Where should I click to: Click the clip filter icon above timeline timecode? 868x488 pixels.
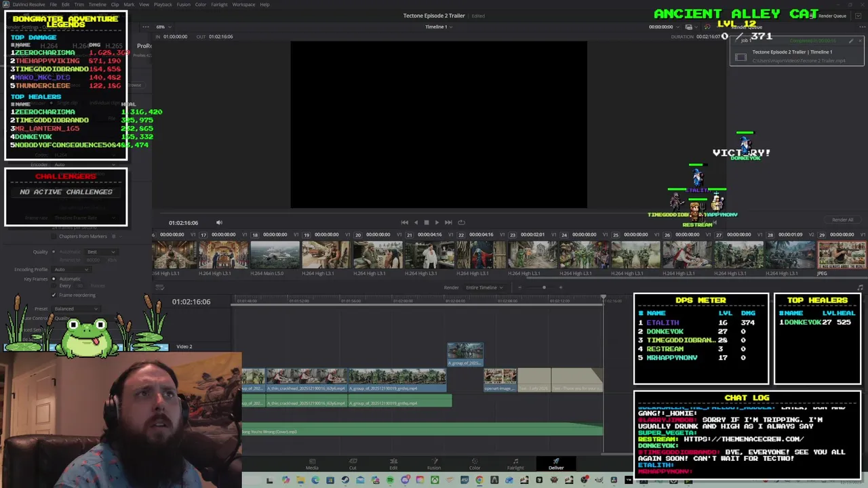tap(159, 287)
